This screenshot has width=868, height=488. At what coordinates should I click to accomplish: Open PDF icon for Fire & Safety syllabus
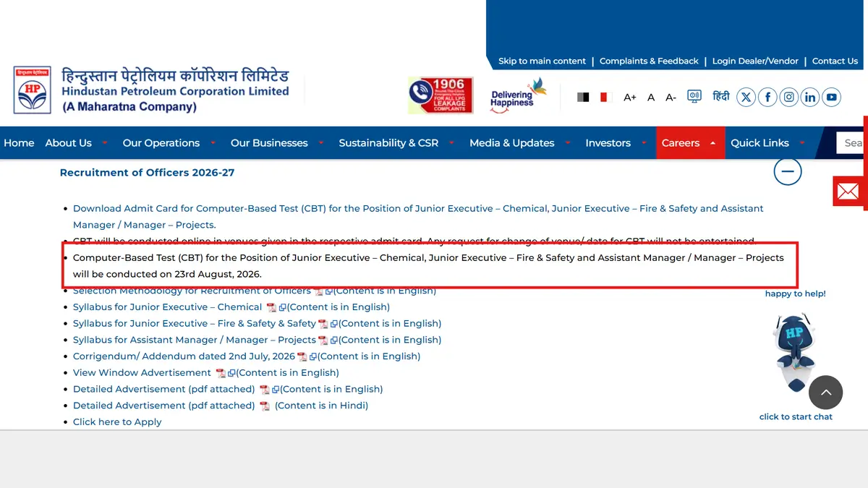point(323,324)
